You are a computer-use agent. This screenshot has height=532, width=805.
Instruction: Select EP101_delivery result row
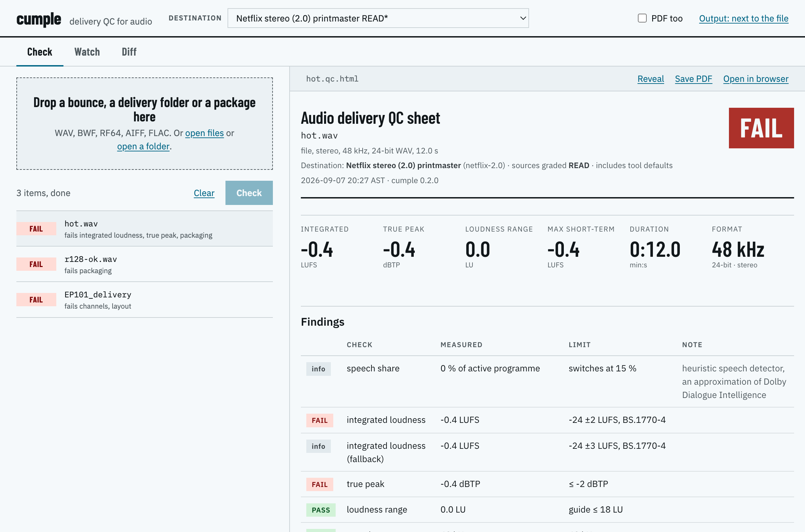tap(145, 300)
